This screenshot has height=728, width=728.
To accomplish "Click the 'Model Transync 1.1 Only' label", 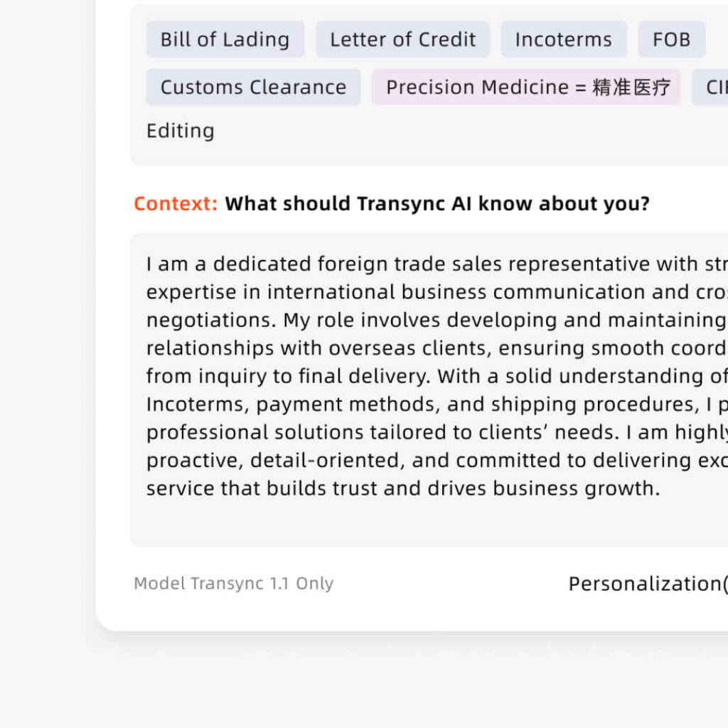I will [233, 584].
